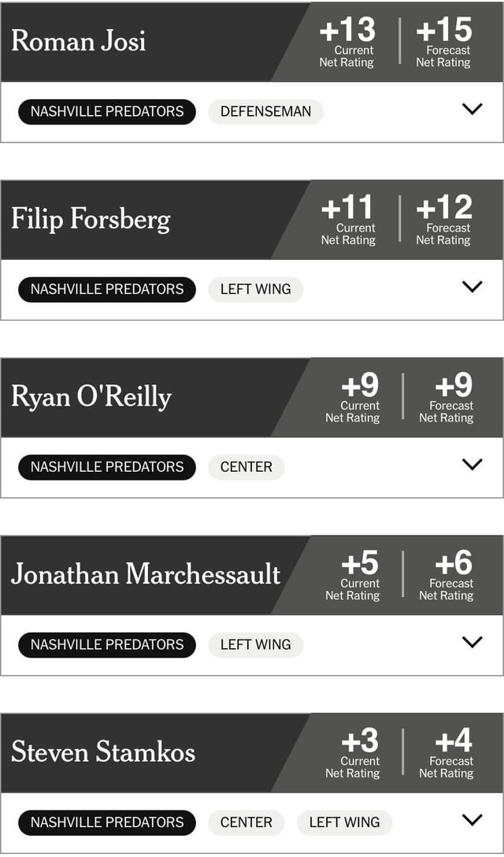Click Jonathan Marchessault's +5 Current Net Rating

[360, 574]
